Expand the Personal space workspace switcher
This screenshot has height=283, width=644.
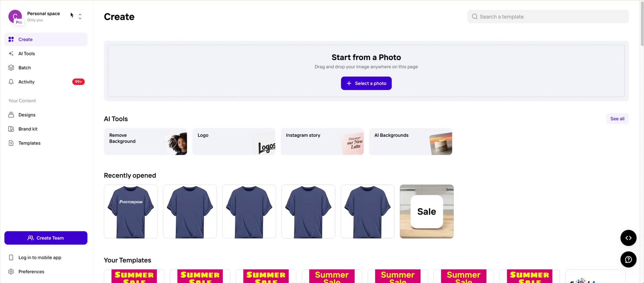click(x=80, y=17)
